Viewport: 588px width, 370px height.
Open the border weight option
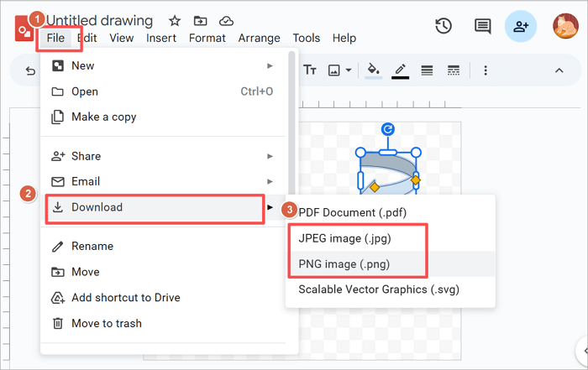point(427,70)
